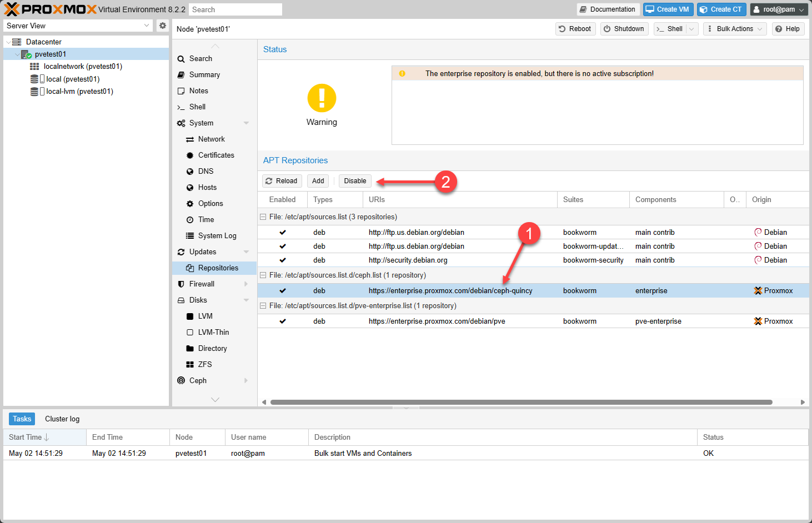The image size is (812, 523).
Task: Click the Directory folder icon
Action: [x=190, y=349]
